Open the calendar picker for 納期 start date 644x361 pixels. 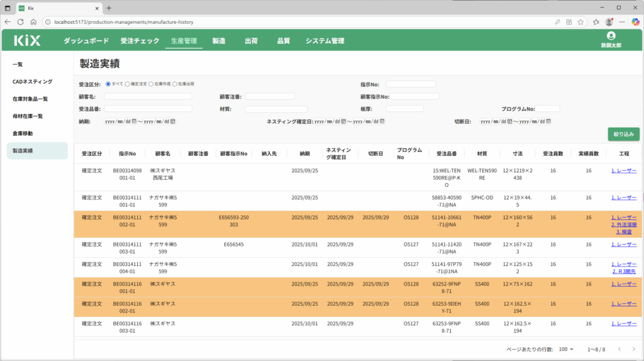[x=134, y=121]
